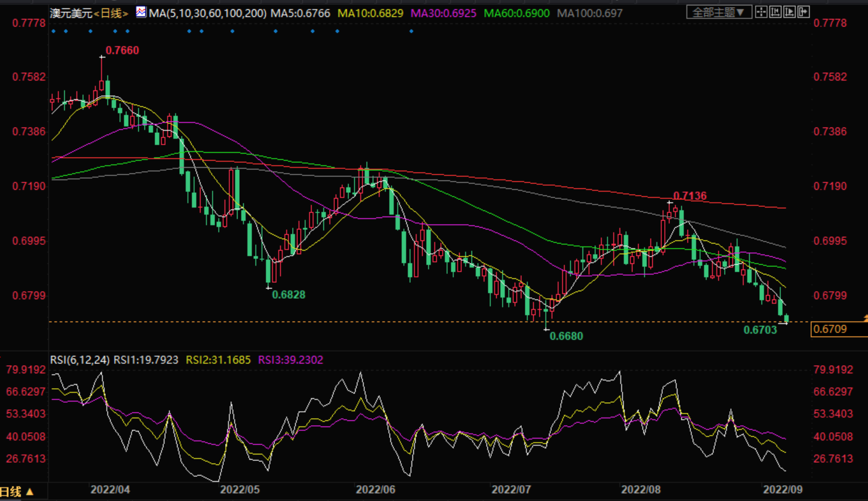Click the 2022/04 date label

pyautogui.click(x=110, y=490)
